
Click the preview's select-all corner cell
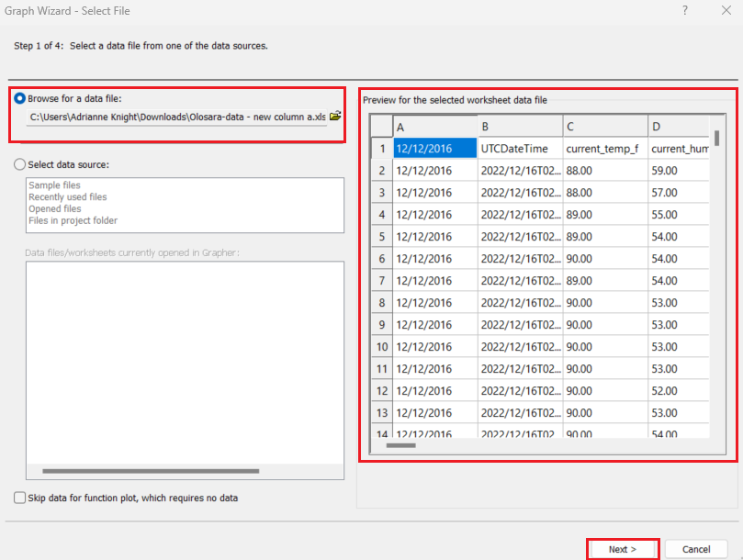pyautogui.click(x=381, y=127)
